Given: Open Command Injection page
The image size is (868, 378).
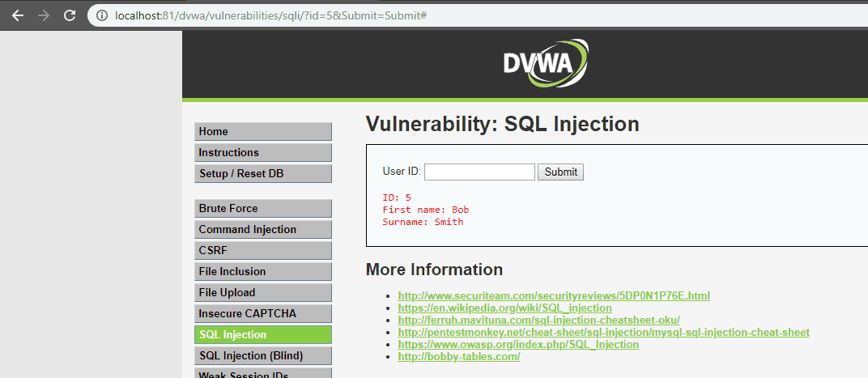Looking at the screenshot, I should point(263,230).
